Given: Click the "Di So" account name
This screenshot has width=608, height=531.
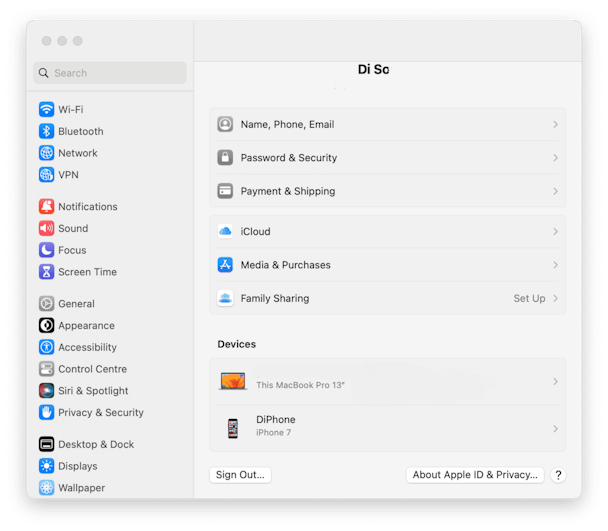Looking at the screenshot, I should [x=373, y=69].
